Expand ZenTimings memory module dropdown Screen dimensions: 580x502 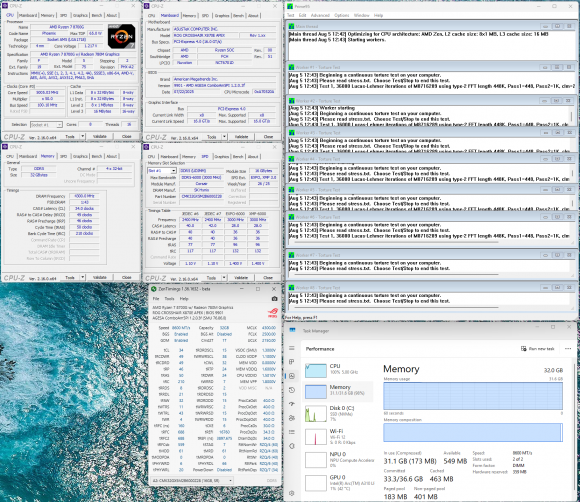(x=230, y=480)
